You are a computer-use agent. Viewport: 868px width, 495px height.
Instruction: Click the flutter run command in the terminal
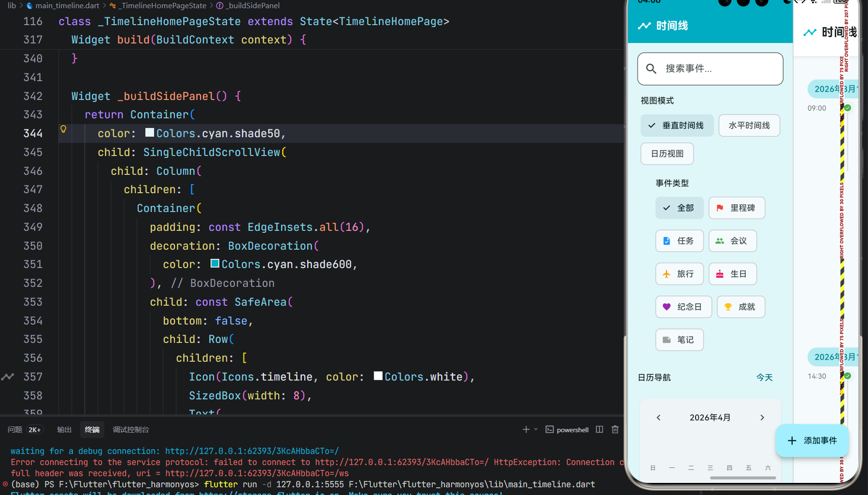coord(399,484)
